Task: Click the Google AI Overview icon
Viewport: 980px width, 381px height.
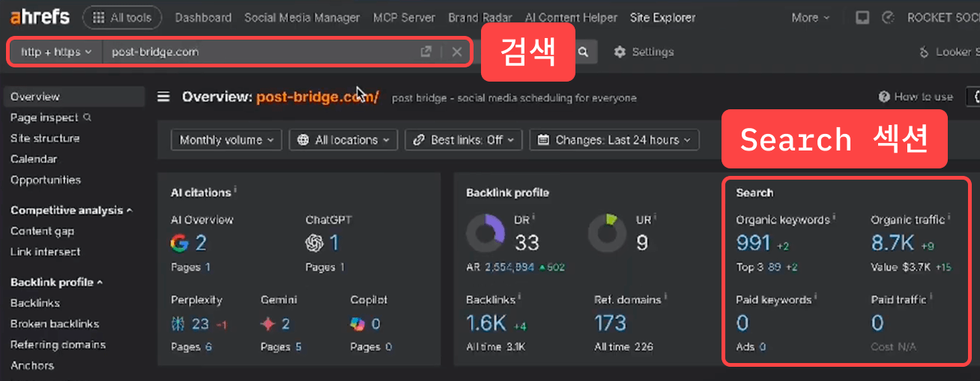Action: (179, 243)
